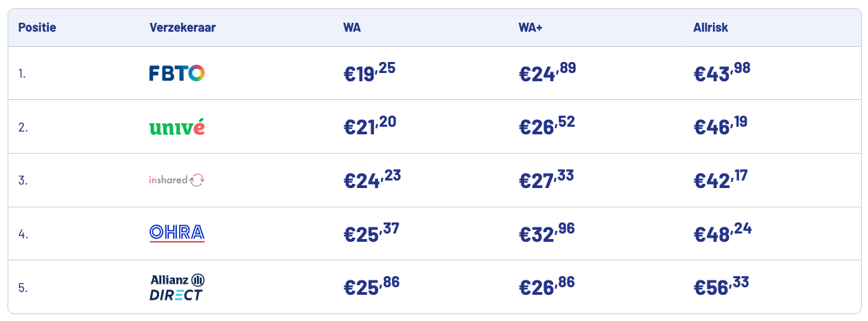Screen dimensions: 868x321
Task: Click the Univé insurer logo
Action: pyautogui.click(x=177, y=127)
